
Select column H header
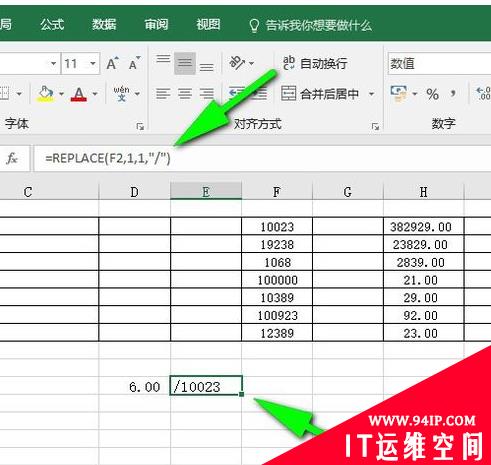424,192
